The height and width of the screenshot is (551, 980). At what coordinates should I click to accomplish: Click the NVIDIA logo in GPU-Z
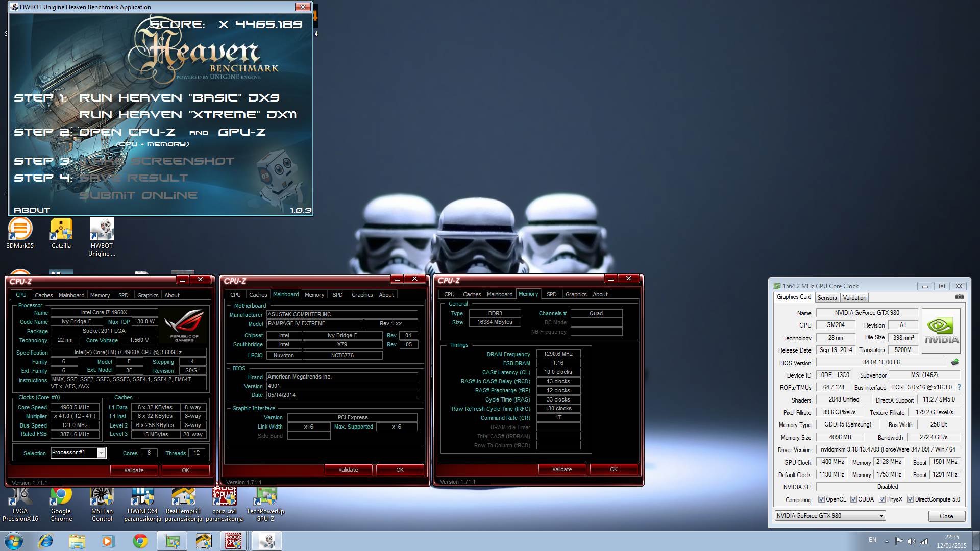[942, 331]
